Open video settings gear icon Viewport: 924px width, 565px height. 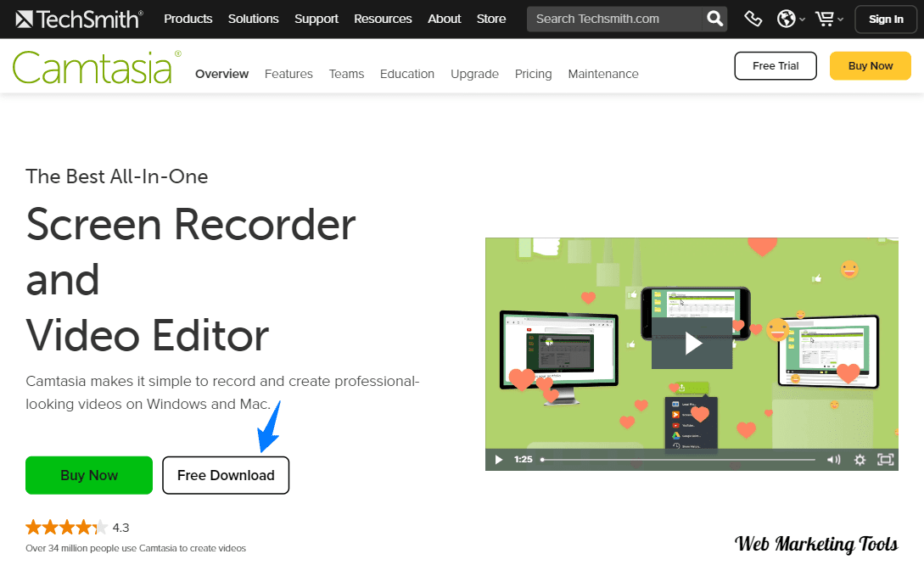pyautogui.click(x=860, y=460)
